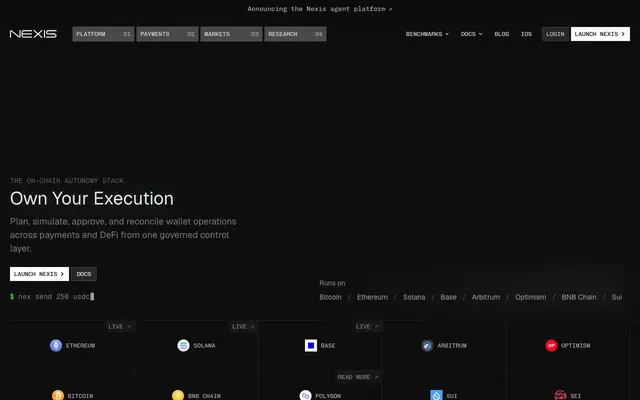Open the Research 04 tab
The image size is (640, 400).
coord(295,34)
